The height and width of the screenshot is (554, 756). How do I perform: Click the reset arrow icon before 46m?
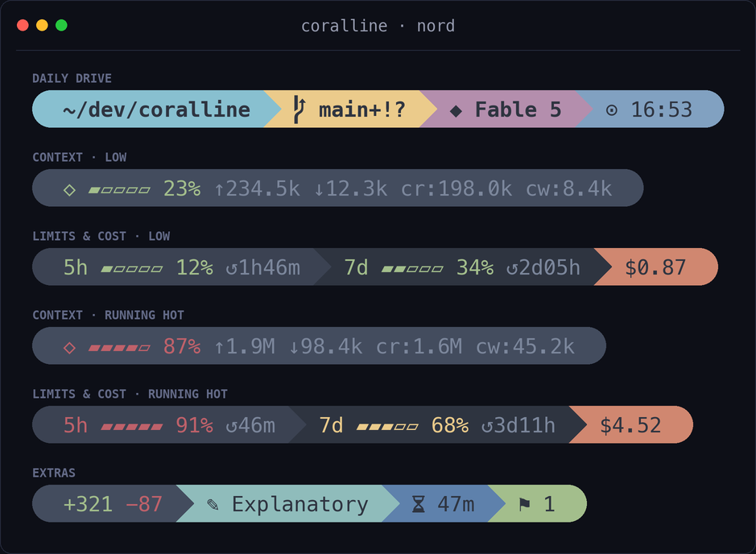pyautogui.click(x=231, y=426)
